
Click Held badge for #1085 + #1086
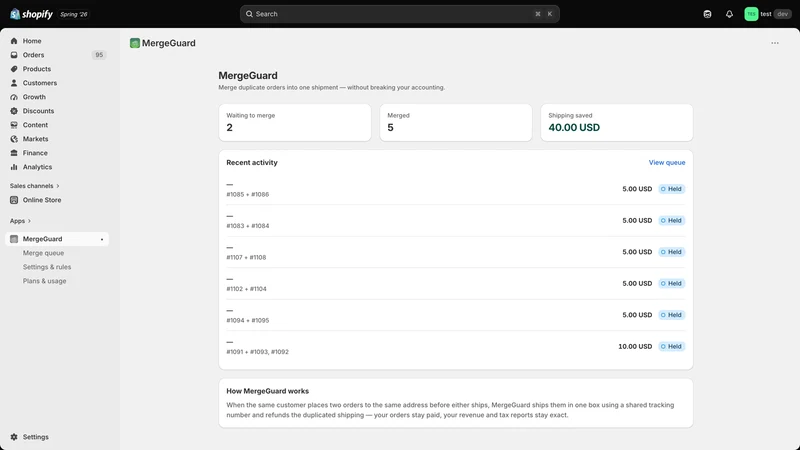tap(671, 189)
